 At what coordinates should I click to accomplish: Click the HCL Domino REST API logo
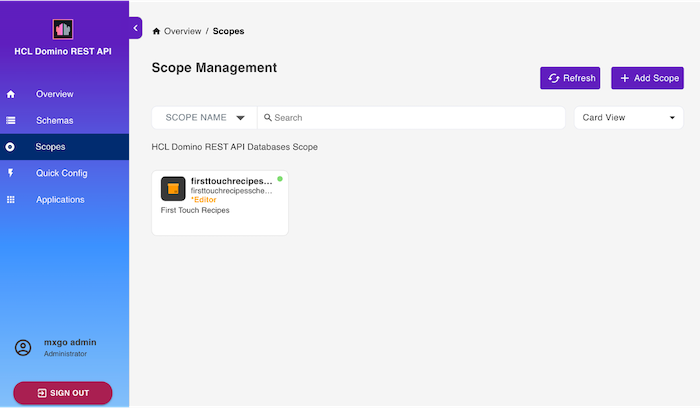pyautogui.click(x=63, y=29)
